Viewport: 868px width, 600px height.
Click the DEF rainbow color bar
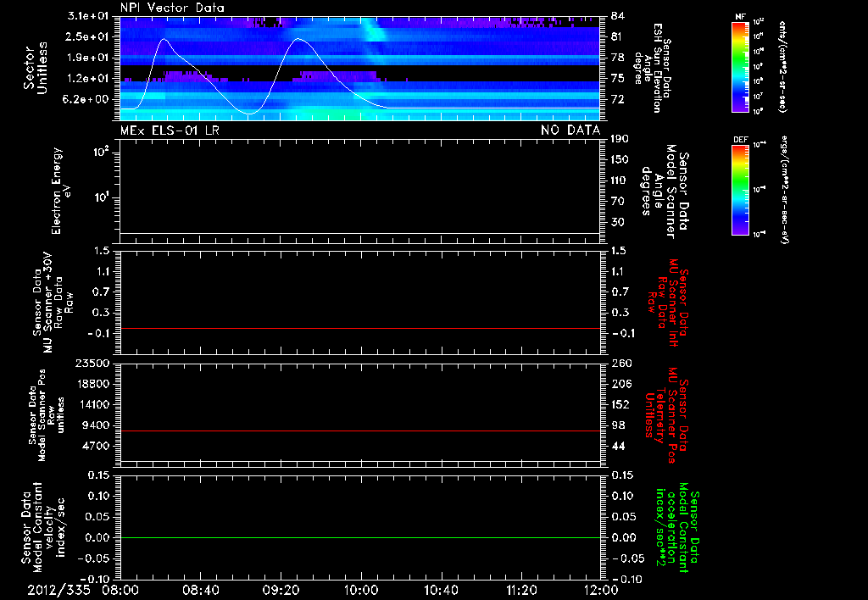click(741, 190)
